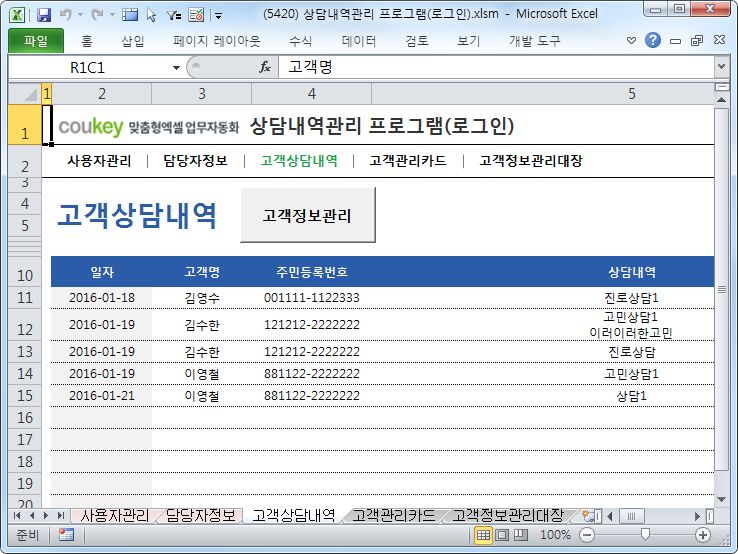Select the ID cell 001111-1122333
The width and height of the screenshot is (738, 554).
coord(312,298)
